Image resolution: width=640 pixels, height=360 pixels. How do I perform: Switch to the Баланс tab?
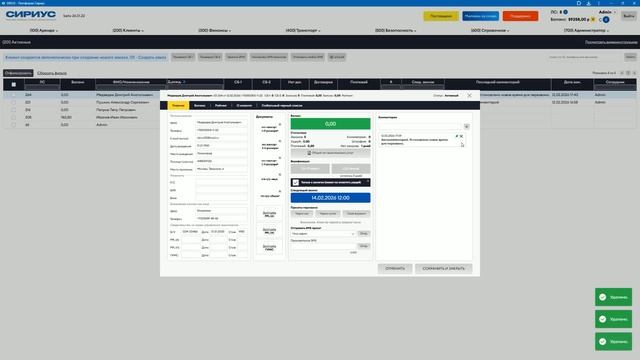[200, 105]
